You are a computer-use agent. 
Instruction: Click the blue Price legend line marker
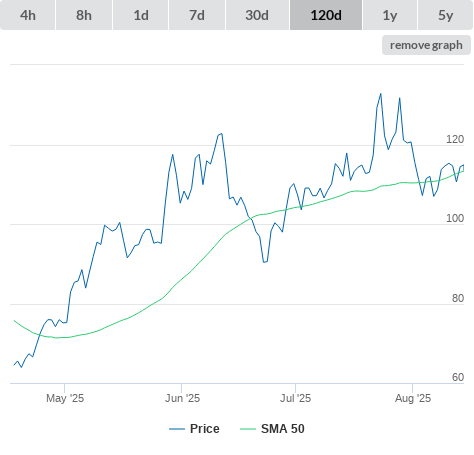(177, 429)
